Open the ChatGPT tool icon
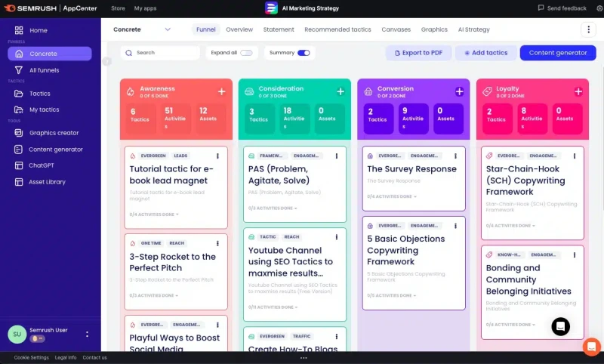This screenshot has width=604, height=364. click(18, 165)
